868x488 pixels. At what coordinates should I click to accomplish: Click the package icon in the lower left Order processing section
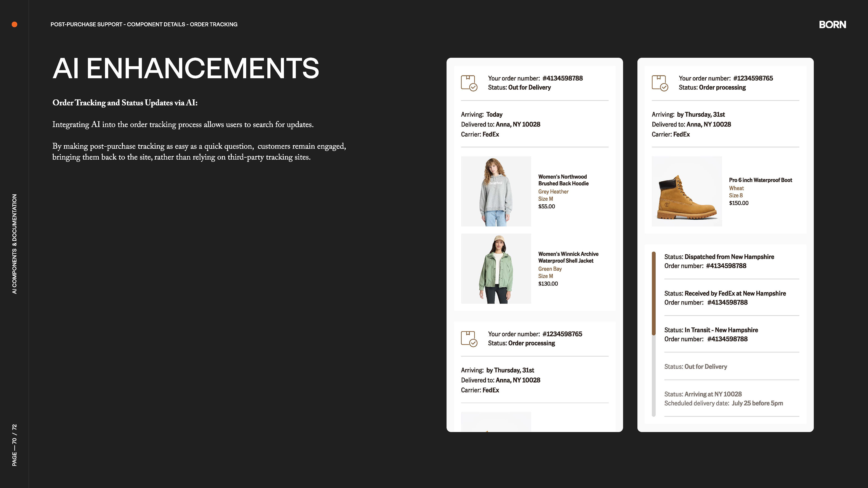tap(469, 338)
